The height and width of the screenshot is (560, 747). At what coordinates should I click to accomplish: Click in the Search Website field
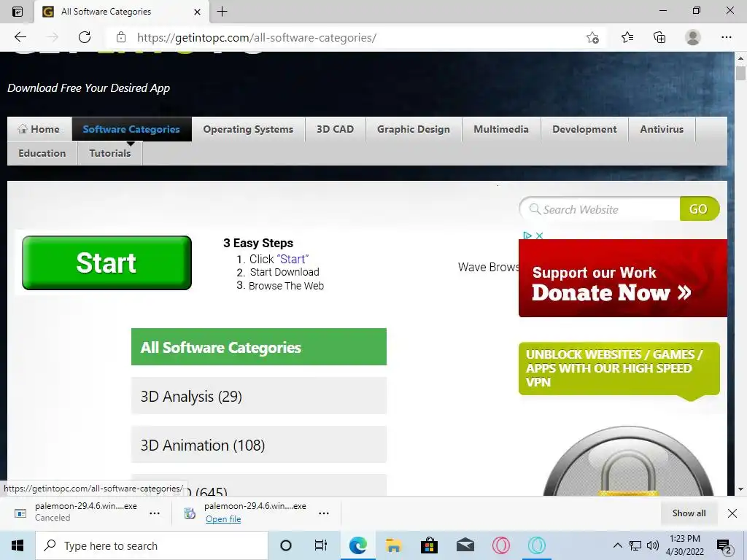[600, 209]
